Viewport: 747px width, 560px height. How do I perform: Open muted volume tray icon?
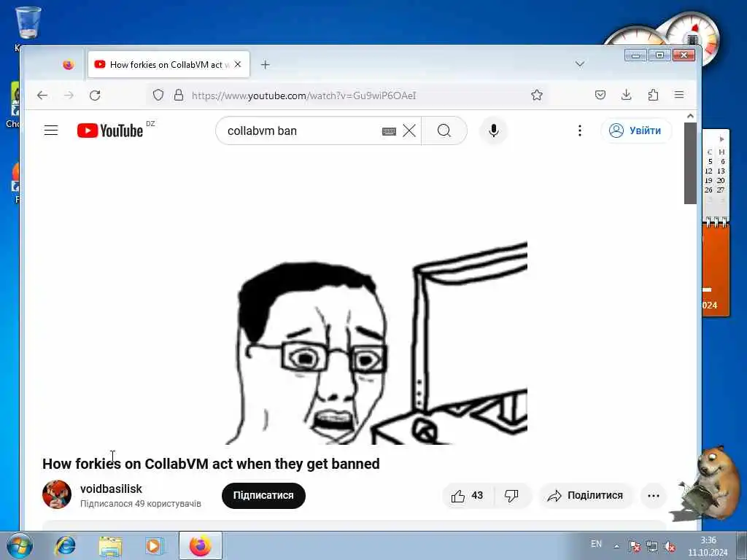670,546
